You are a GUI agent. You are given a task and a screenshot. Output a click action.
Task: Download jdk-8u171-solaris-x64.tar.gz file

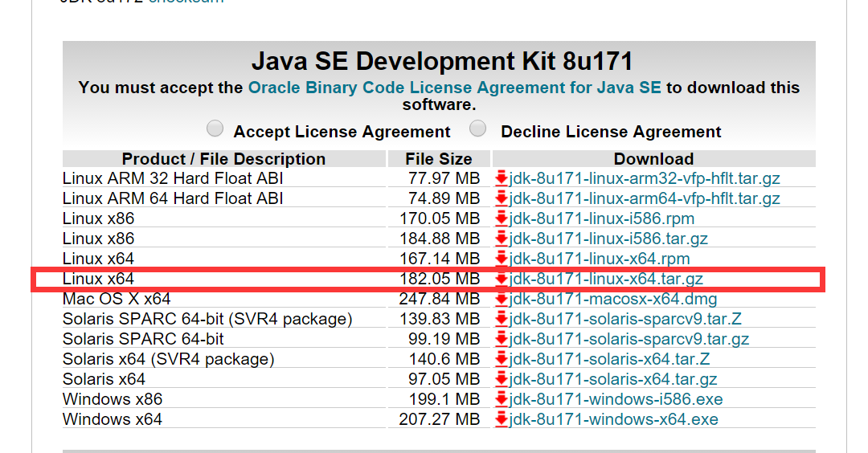pyautogui.click(x=612, y=379)
